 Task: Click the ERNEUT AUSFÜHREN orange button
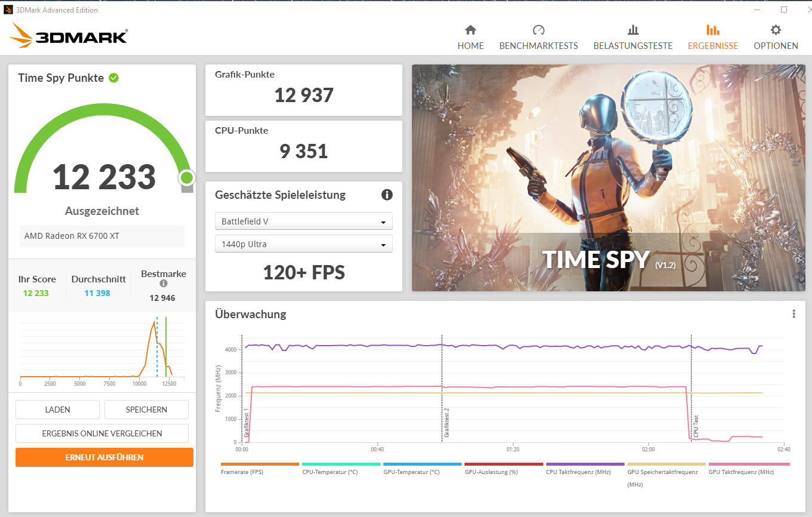(104, 457)
